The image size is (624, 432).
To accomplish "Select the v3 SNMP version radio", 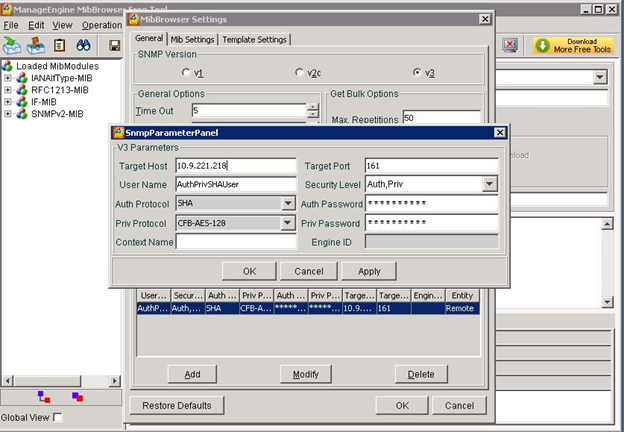I will pyautogui.click(x=417, y=72).
